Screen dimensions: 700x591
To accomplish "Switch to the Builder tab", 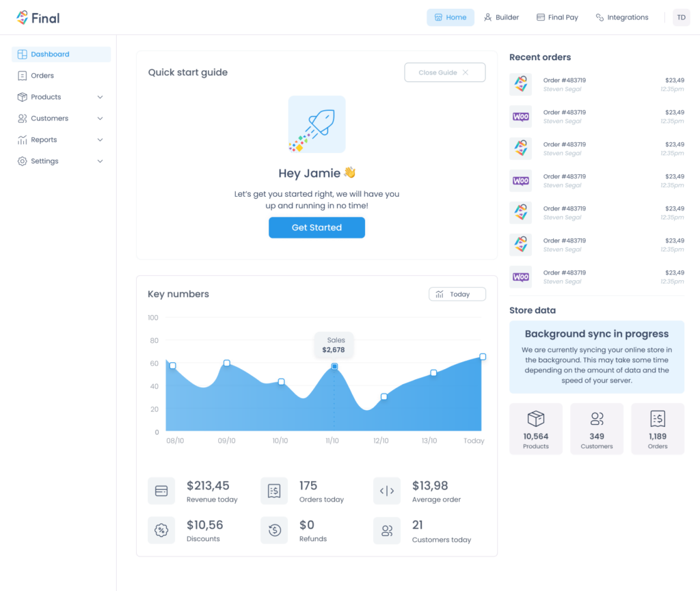I will [x=501, y=17].
